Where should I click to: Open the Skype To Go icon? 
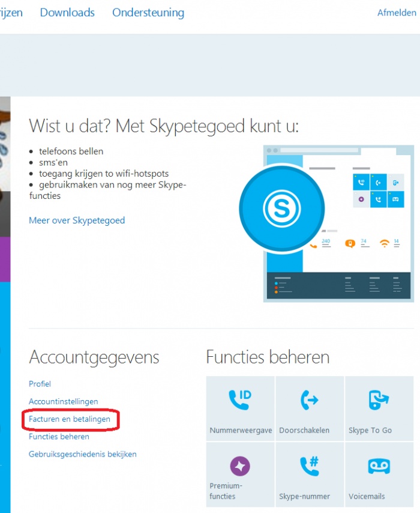(379, 400)
